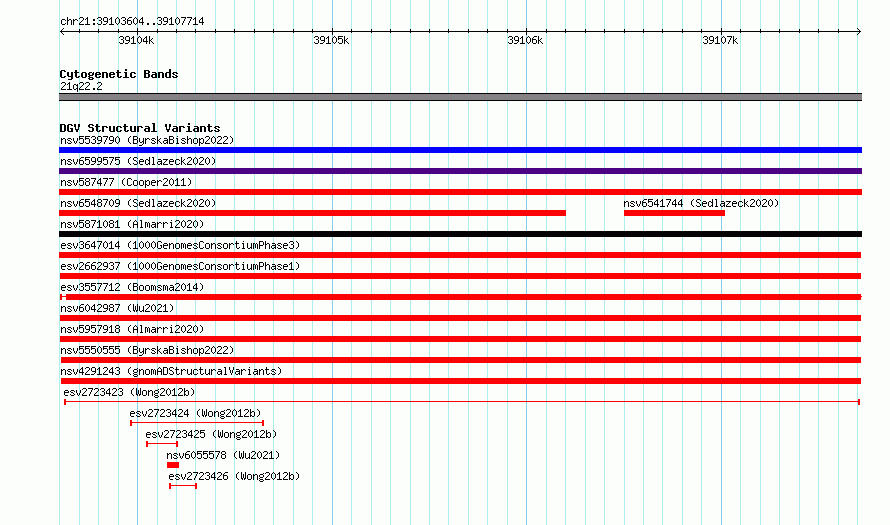The height and width of the screenshot is (525, 890).
Task: Select nsv4291243 (gnomADStructuralVariants) label
Action: click(171, 371)
